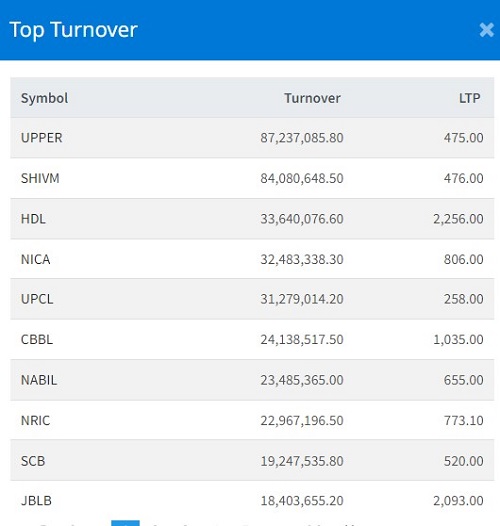Sort by the Symbol column header
Image resolution: width=500 pixels, height=526 pixels.
coord(44,98)
